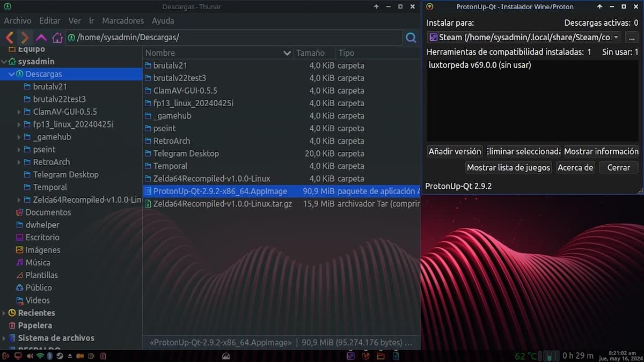Screen dimensions: 644x362
Task: Collapse the Descargas tree node
Action: click(11, 74)
